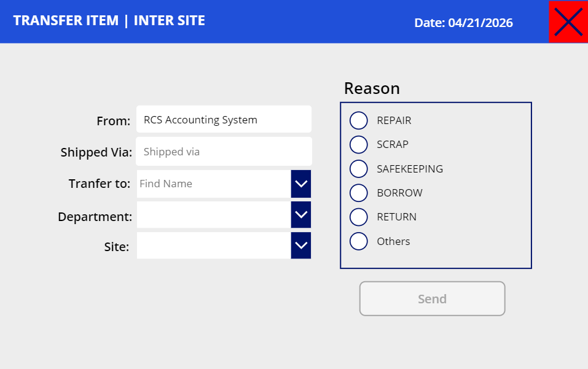
Task: Click into the Shipped via text field
Action: (224, 152)
